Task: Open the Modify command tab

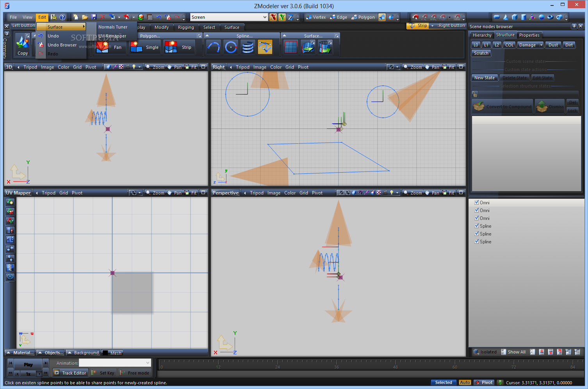Action: pyautogui.click(x=162, y=27)
